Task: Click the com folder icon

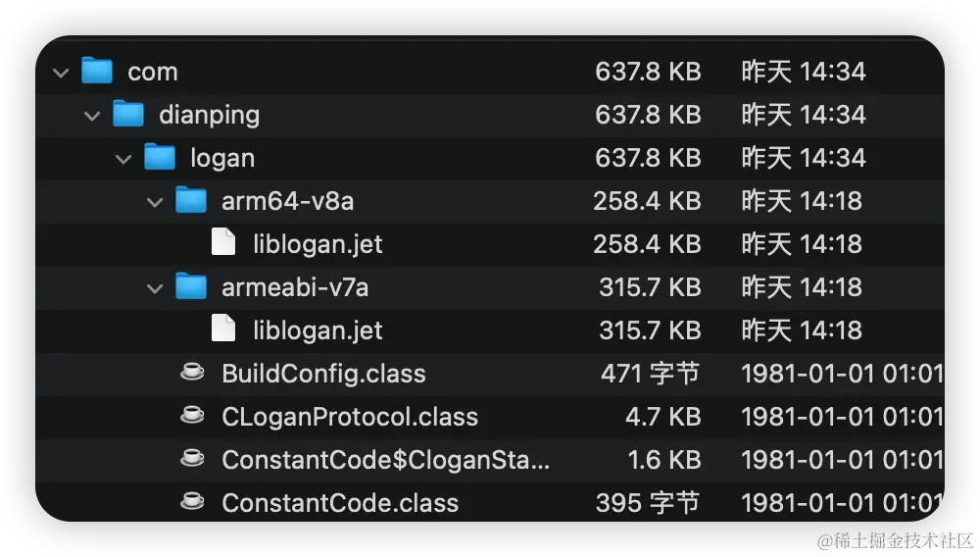Action: pyautogui.click(x=97, y=71)
